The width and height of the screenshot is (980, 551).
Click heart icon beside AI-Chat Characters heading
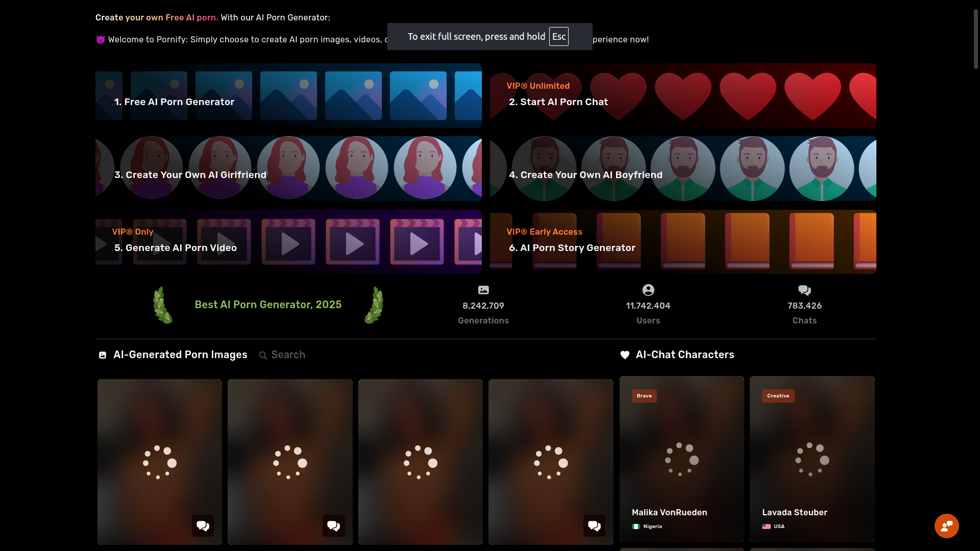pyautogui.click(x=625, y=355)
